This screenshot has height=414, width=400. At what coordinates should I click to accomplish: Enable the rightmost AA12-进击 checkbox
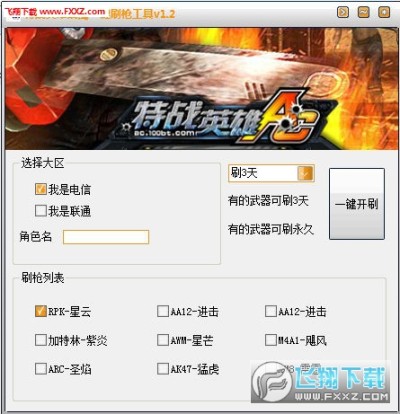point(270,311)
